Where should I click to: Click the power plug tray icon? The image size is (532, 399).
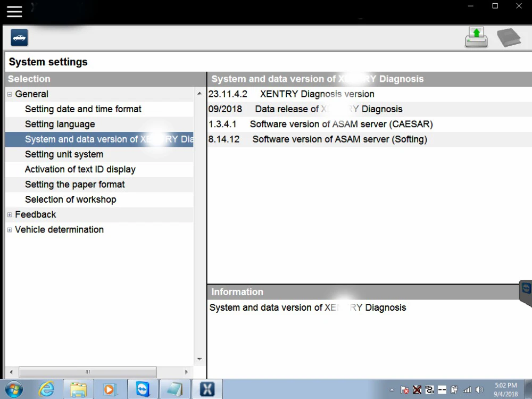(x=454, y=390)
